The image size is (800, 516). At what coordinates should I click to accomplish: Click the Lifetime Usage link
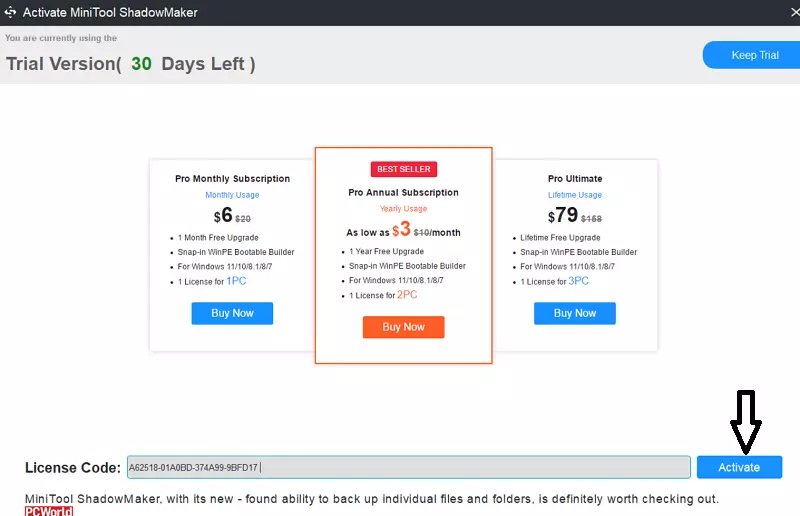(x=575, y=195)
